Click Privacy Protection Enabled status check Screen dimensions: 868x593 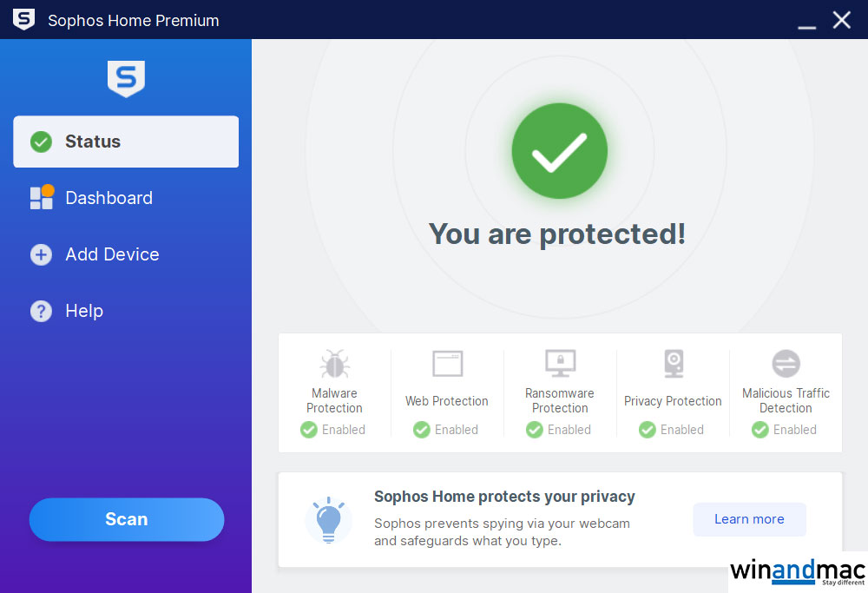tap(648, 430)
